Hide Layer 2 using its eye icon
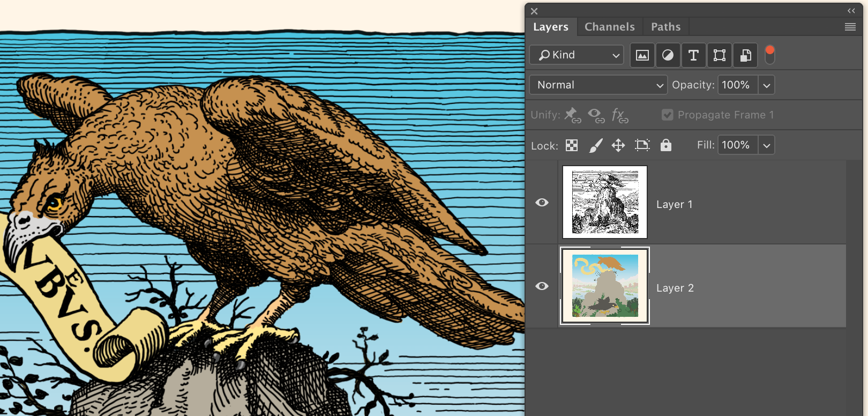 pyautogui.click(x=542, y=286)
